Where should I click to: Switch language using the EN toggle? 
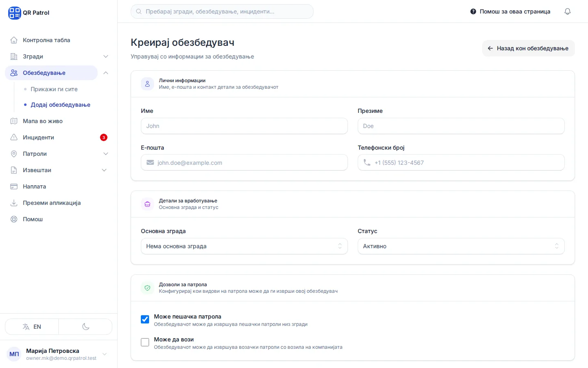(32, 327)
